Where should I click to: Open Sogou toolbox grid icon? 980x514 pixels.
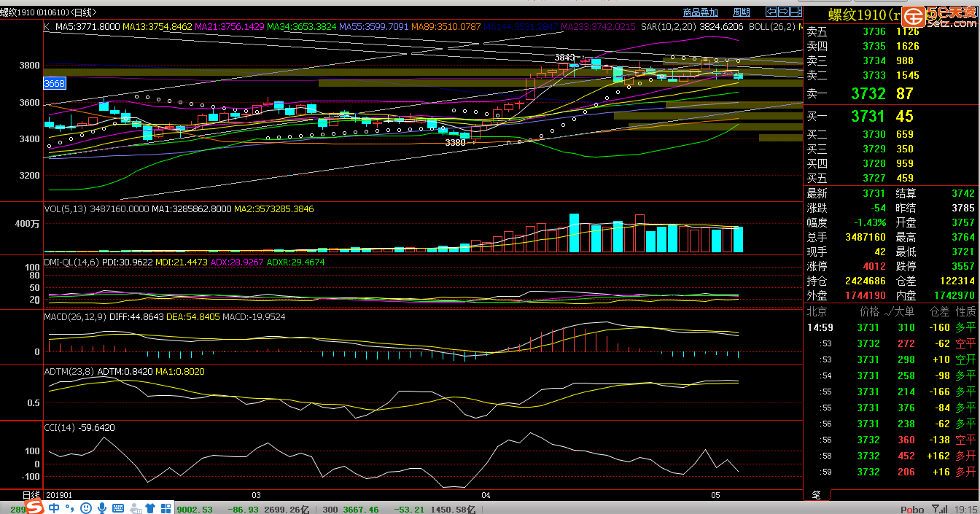(167, 507)
